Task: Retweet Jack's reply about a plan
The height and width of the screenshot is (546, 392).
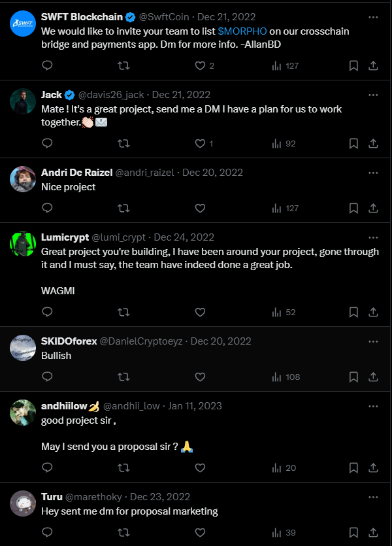Action: (x=123, y=143)
